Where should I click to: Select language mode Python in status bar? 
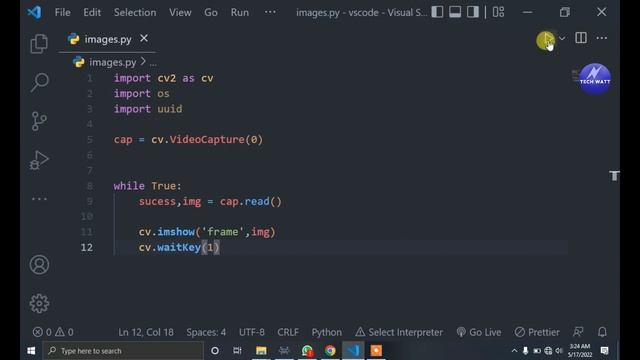point(327,332)
